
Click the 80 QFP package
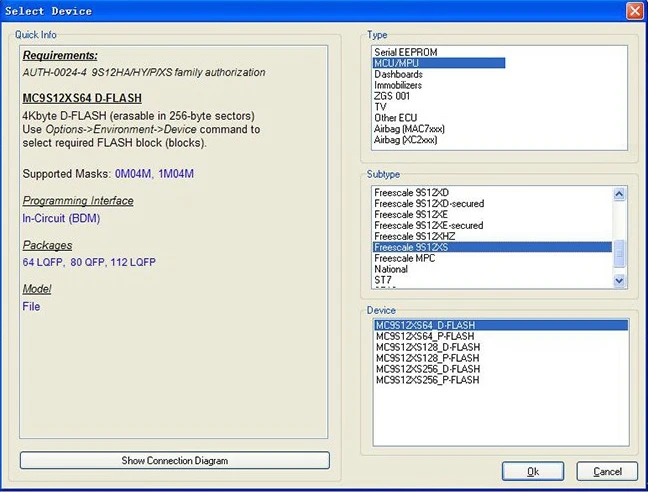(87, 262)
